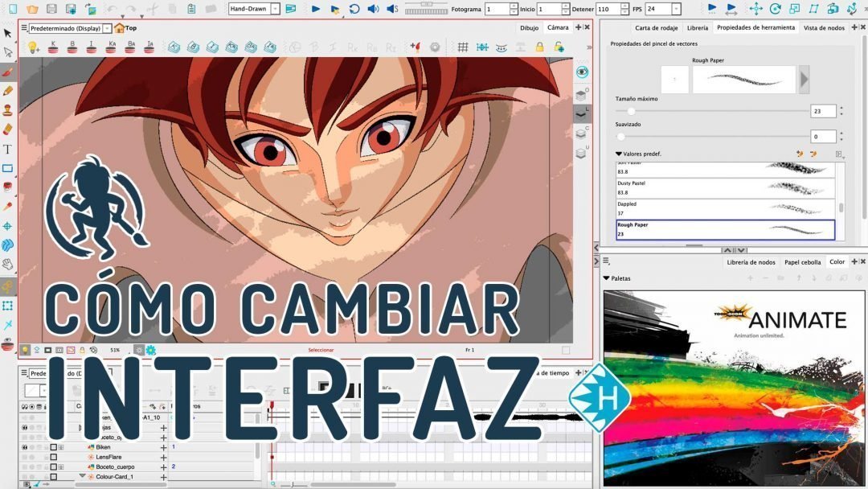Pick the Rectangle shape tool
This screenshot has width=868, height=489.
tap(7, 168)
